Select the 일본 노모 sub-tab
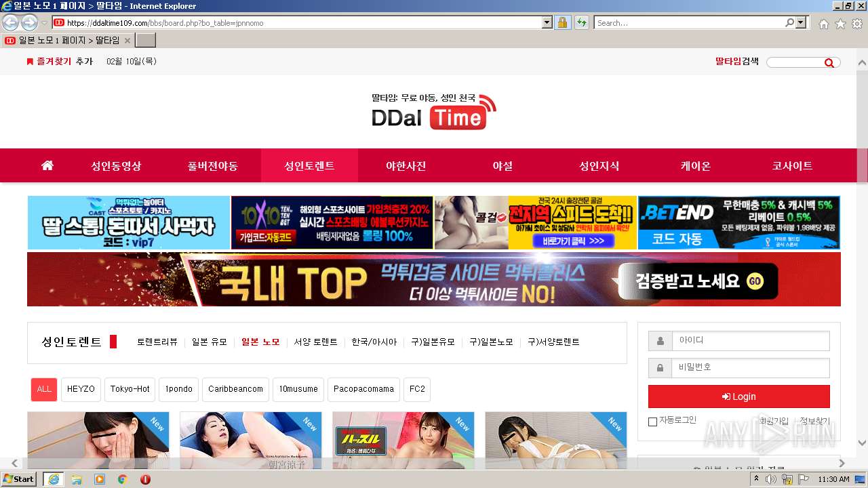Viewport: 868px width, 488px height. click(260, 342)
